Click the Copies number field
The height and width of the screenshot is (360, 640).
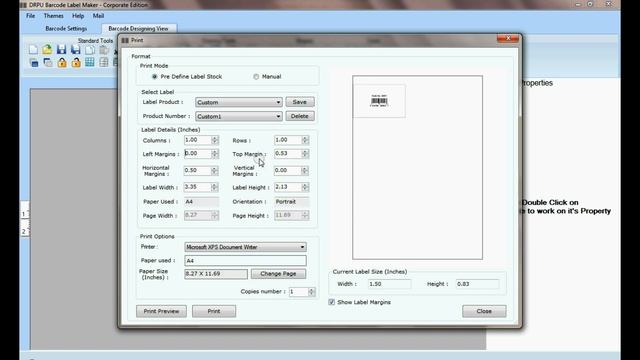coord(298,291)
